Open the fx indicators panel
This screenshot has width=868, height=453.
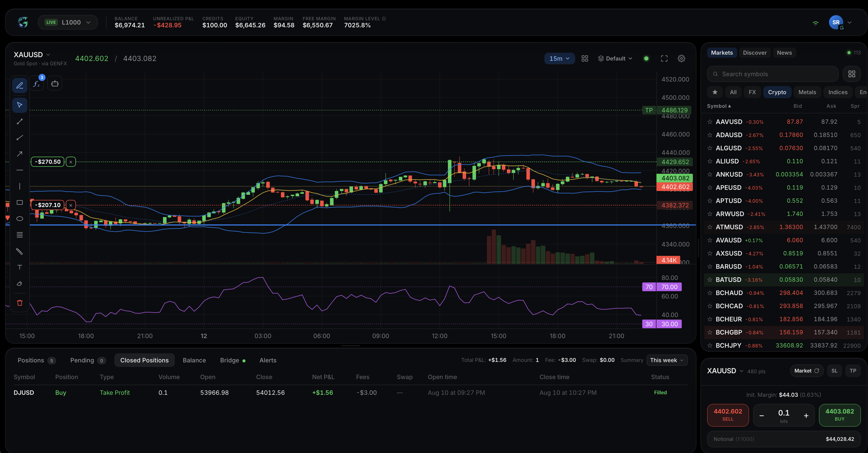coord(37,84)
